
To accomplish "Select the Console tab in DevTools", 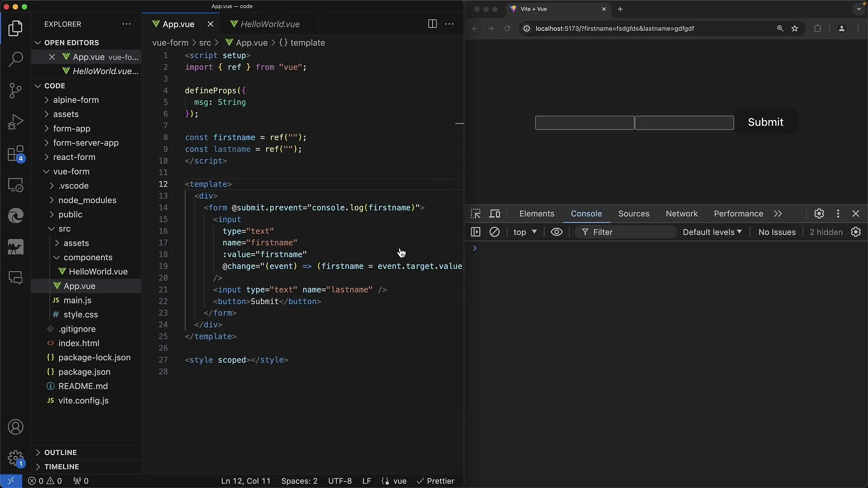I will tap(587, 213).
